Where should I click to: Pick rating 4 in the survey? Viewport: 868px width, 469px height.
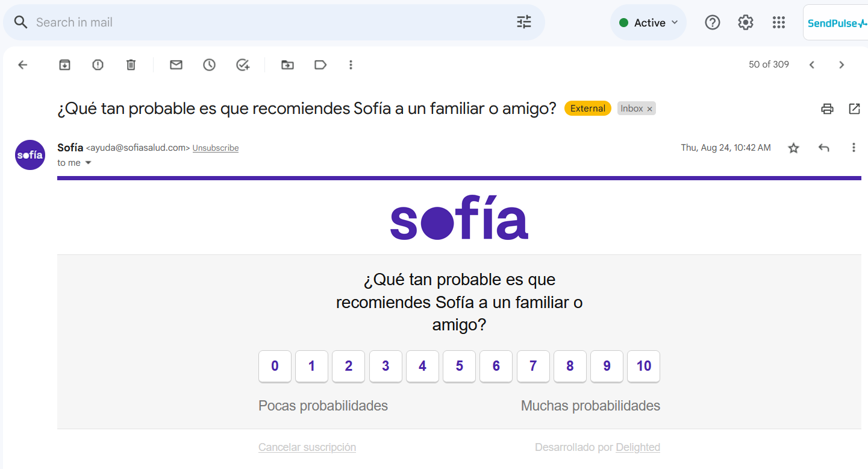pos(422,366)
